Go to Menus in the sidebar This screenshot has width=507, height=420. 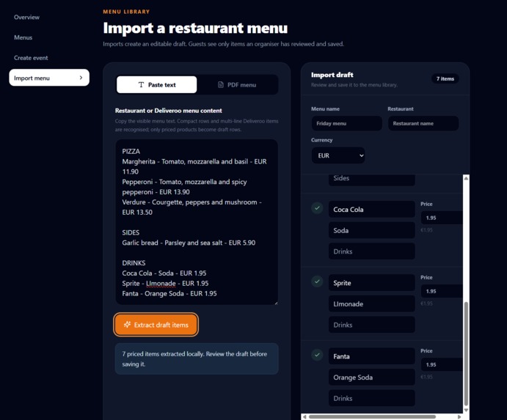pyautogui.click(x=23, y=37)
